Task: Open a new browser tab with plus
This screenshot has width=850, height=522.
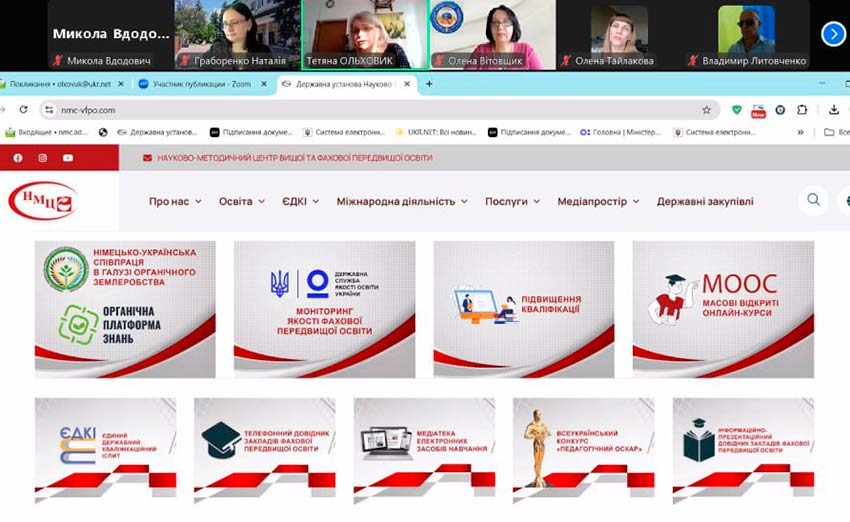Action: point(429,84)
